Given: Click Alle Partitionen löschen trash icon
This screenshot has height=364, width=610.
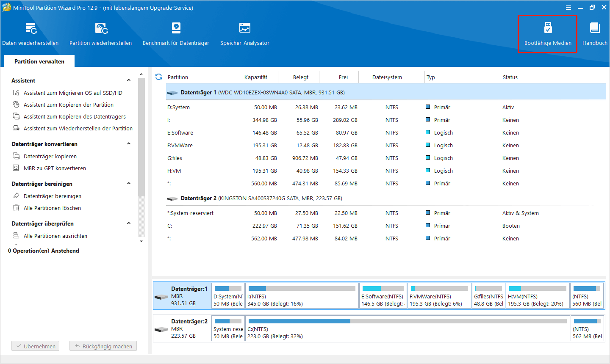Looking at the screenshot, I should click(16, 208).
